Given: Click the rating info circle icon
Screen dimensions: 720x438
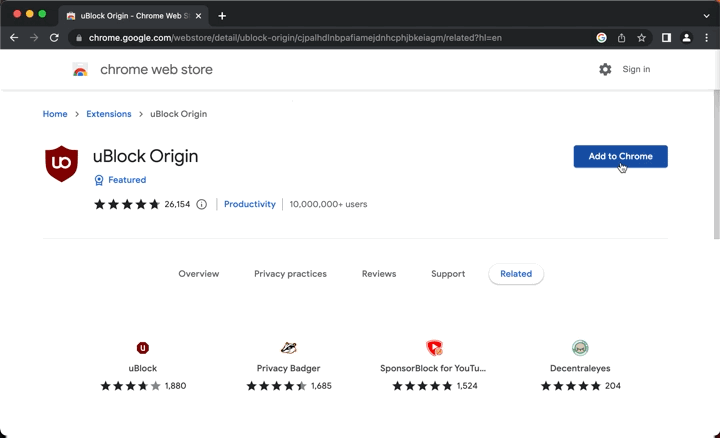Looking at the screenshot, I should (x=202, y=204).
